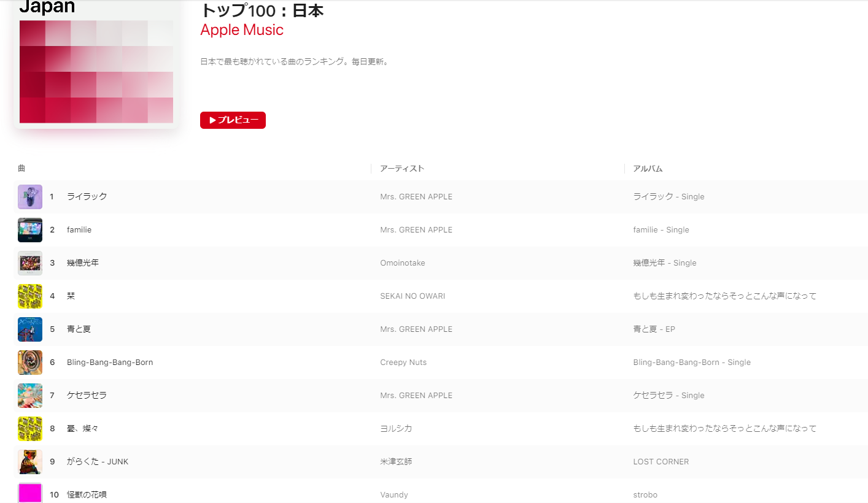Open album Bling-Bang-Bang-Born - Single

click(x=692, y=363)
